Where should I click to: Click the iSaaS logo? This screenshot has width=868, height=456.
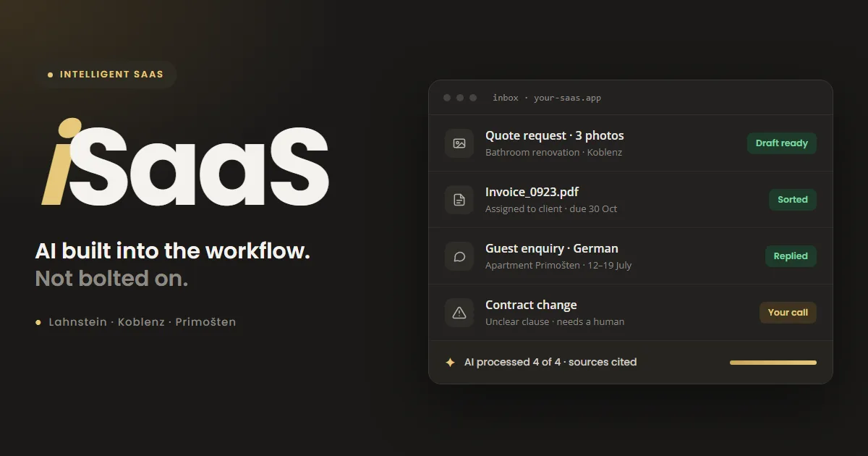tap(185, 162)
